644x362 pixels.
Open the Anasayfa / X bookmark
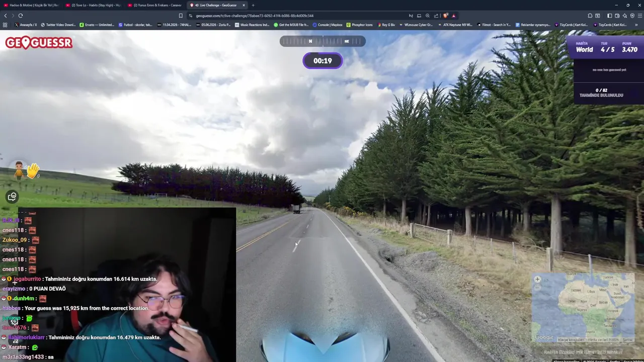(26, 25)
